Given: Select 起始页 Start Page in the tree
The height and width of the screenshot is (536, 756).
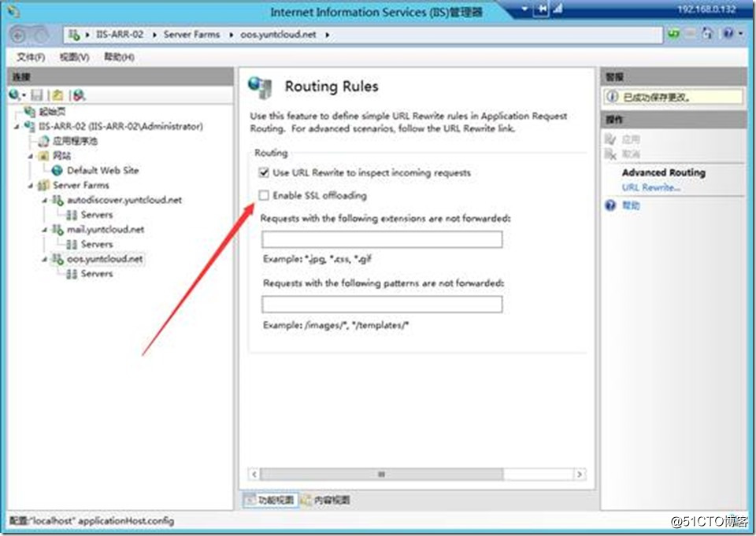Looking at the screenshot, I should click(52, 112).
